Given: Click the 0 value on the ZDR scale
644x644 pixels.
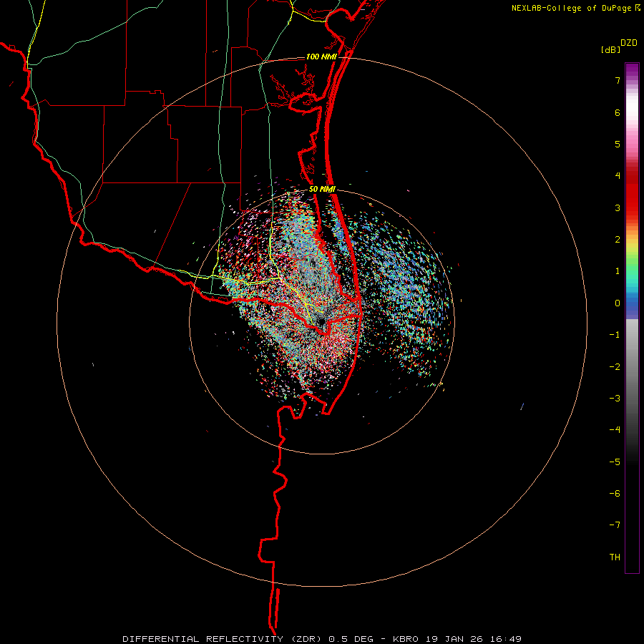Looking at the screenshot, I should [x=618, y=303].
